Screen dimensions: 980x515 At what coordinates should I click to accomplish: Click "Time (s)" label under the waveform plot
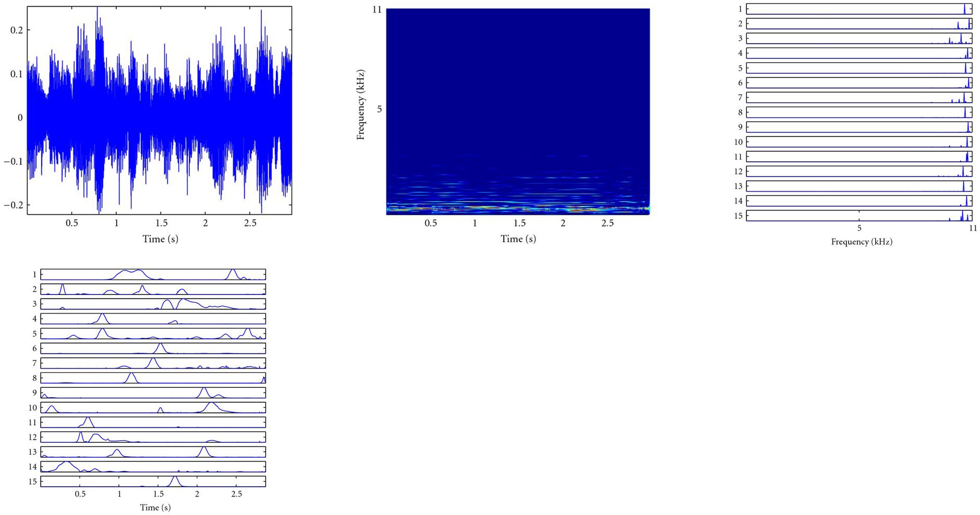(x=160, y=239)
